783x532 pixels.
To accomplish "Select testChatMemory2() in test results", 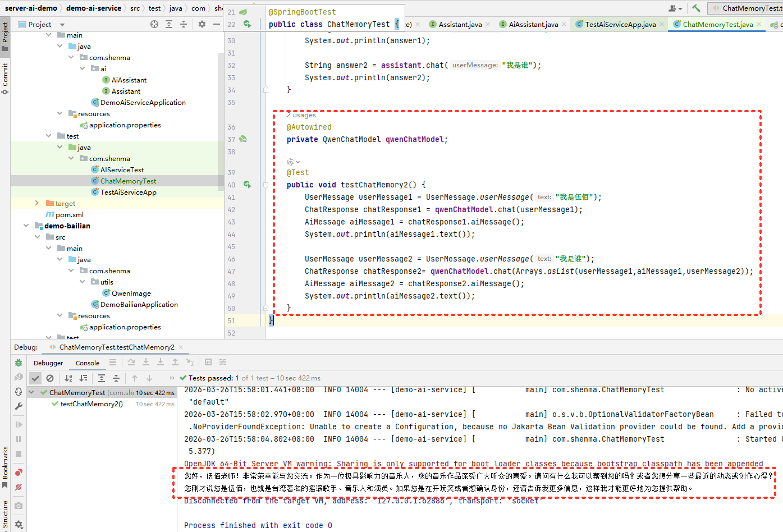I will click(91, 404).
